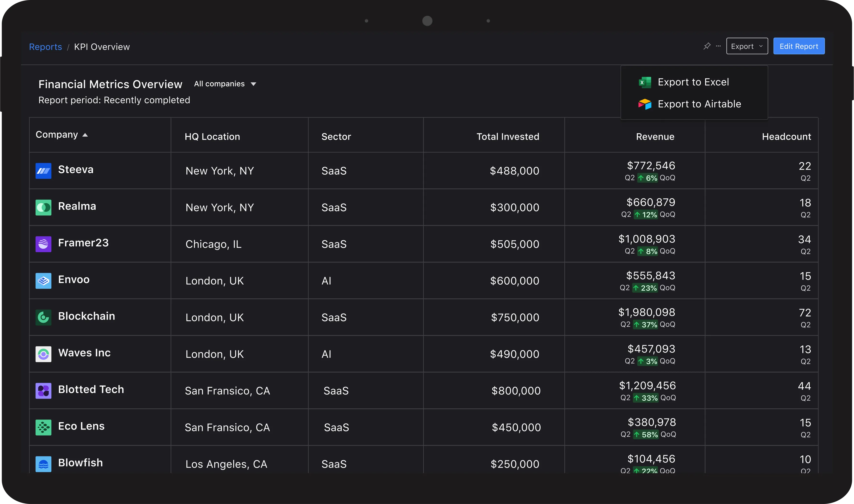The image size is (854, 504).
Task: Toggle the Export dropdown button
Action: click(x=747, y=46)
